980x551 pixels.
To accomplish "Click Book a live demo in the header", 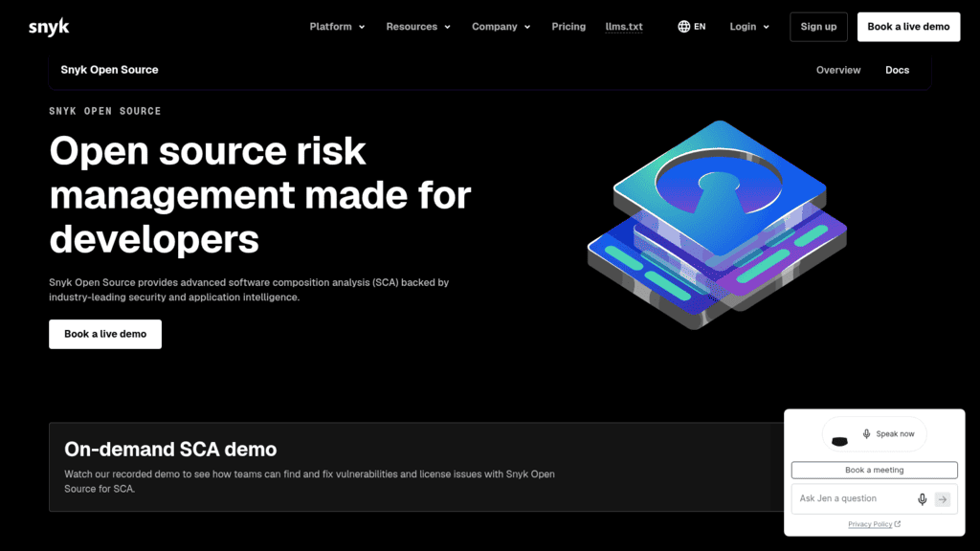I will [908, 27].
